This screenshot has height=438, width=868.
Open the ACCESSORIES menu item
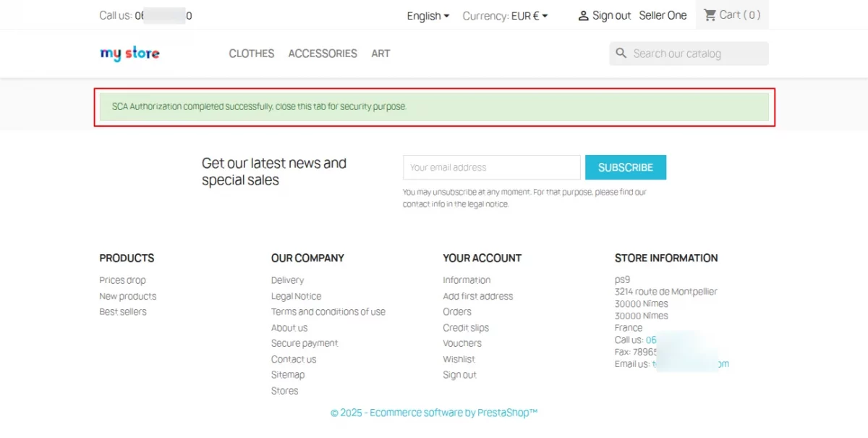[323, 53]
